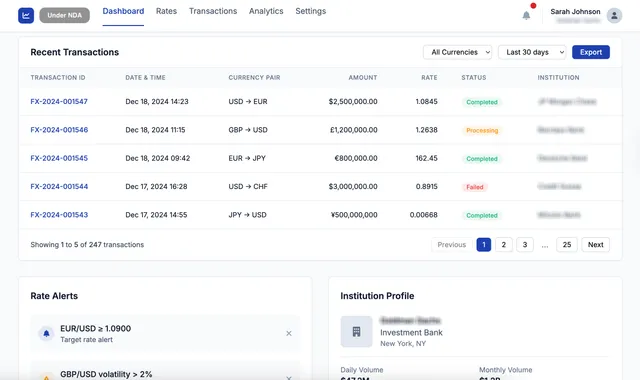Screen dimensions: 640x380
Task: Click the Failed status badge
Action: click(x=475, y=187)
